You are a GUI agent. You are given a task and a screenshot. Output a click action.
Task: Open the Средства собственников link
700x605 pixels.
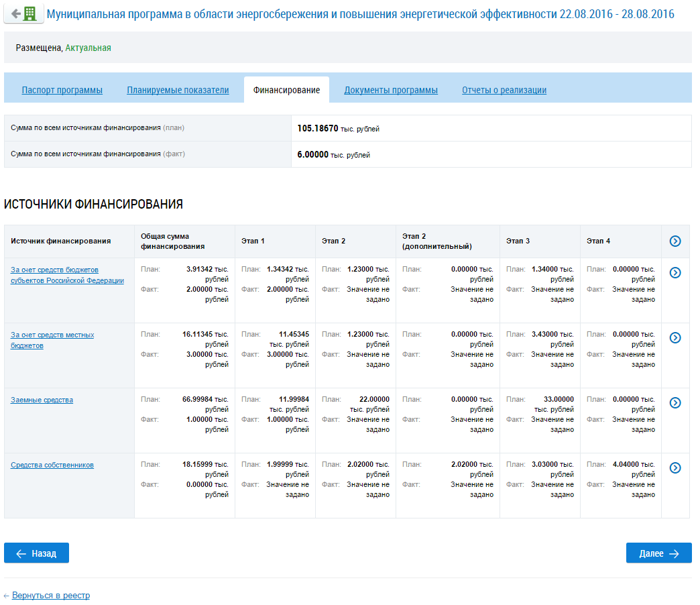pyautogui.click(x=52, y=465)
